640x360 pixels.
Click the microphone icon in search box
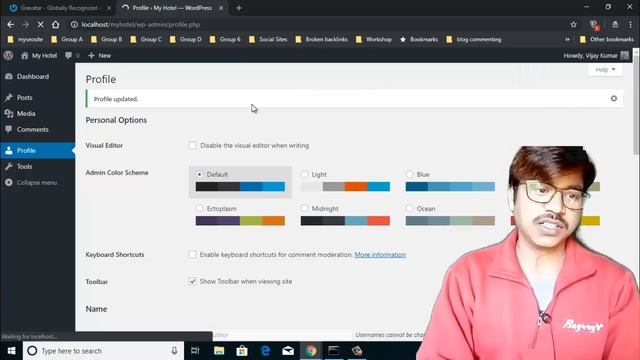(x=174, y=351)
